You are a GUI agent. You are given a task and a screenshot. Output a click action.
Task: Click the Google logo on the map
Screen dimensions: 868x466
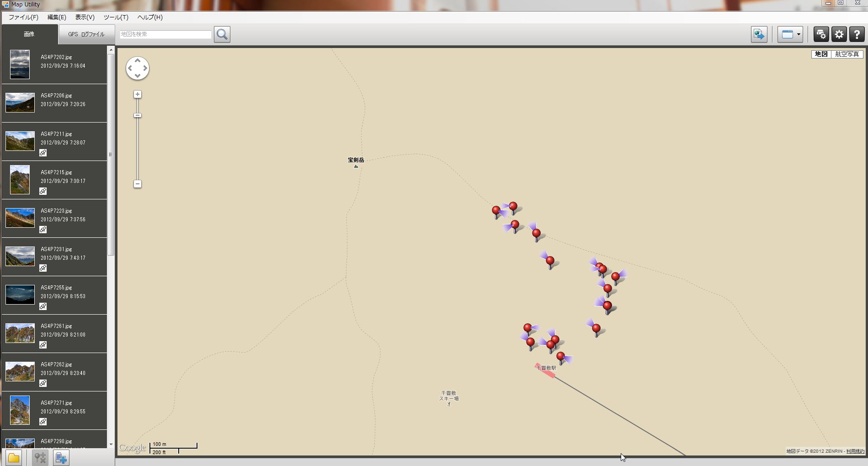pos(132,448)
